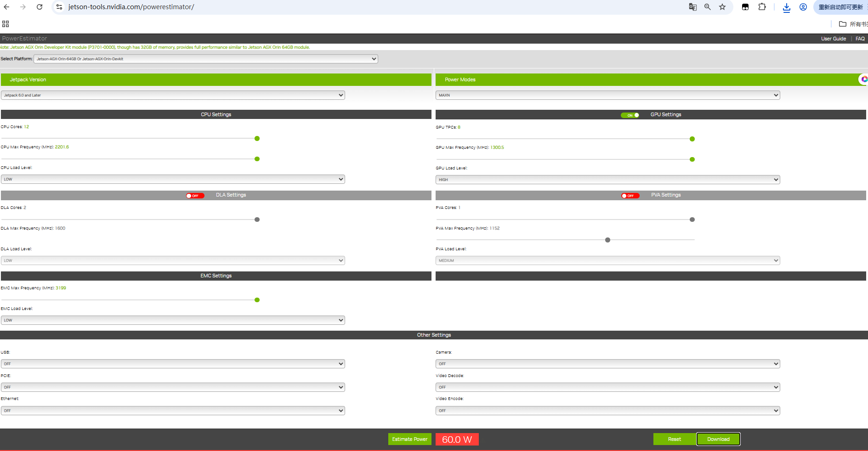This screenshot has width=868, height=451.
Task: Open the CPU Load Level dropdown
Action: [173, 179]
